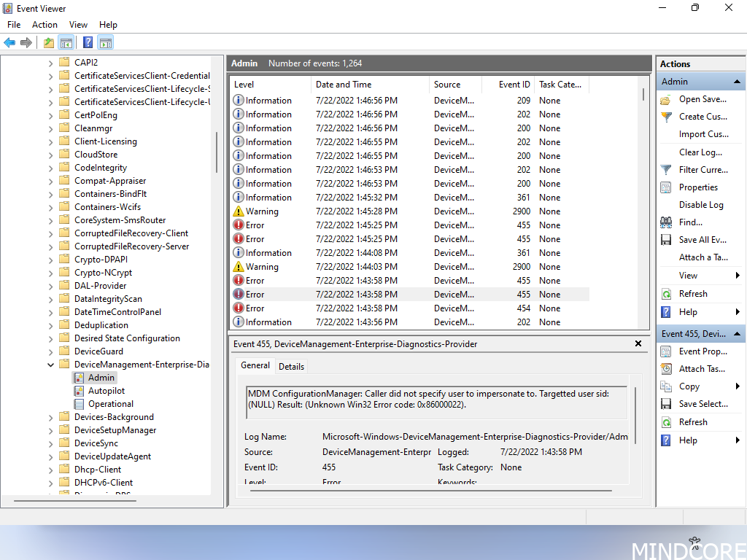
Task: Select the Operational log under DeviceManagement
Action: [110, 403]
